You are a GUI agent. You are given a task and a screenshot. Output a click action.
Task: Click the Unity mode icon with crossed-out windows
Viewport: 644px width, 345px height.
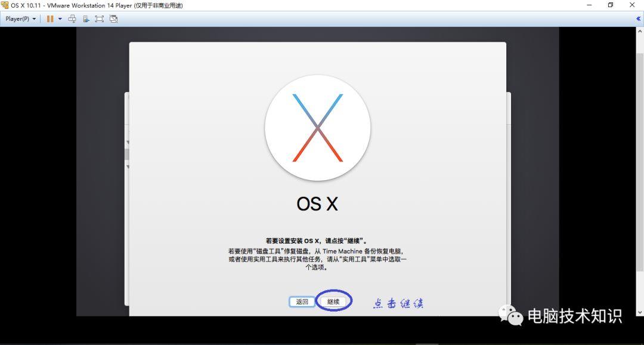tap(114, 19)
